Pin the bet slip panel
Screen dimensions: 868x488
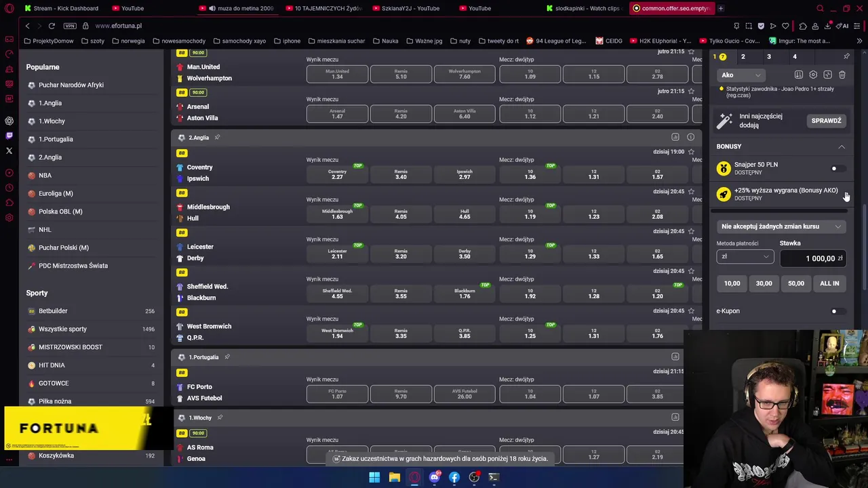(x=846, y=57)
